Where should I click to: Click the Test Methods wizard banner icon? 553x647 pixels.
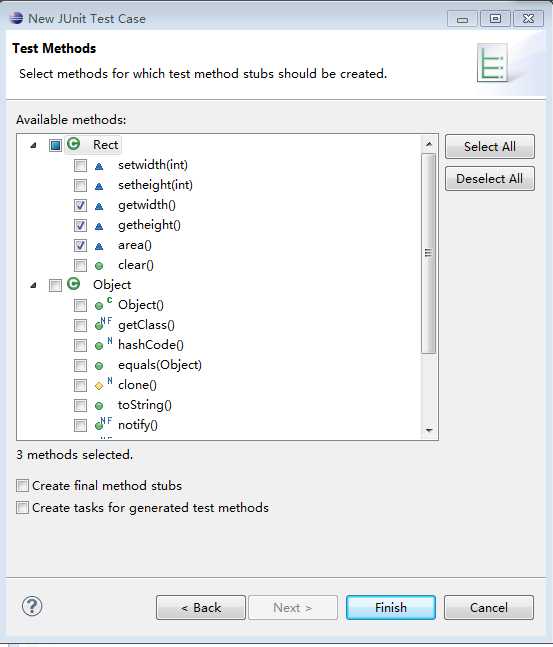492,63
